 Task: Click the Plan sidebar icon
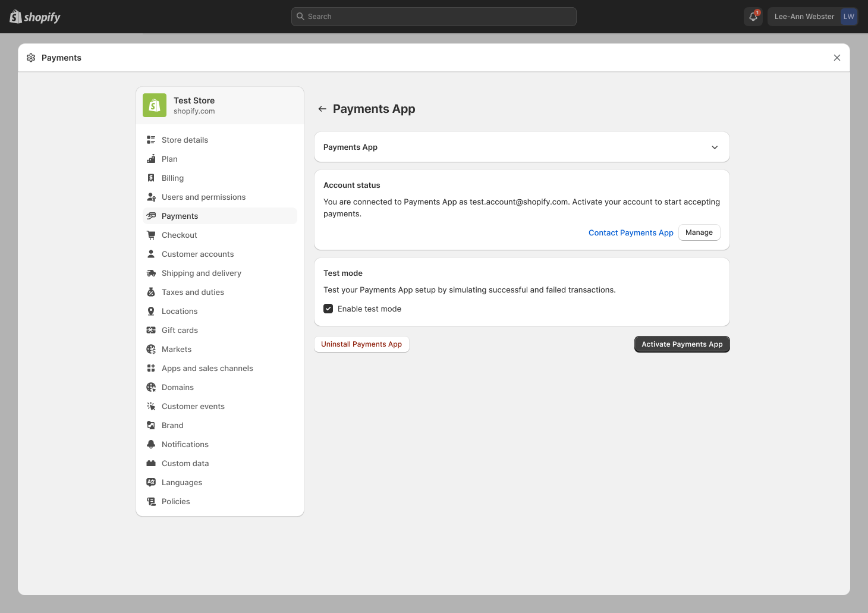pyautogui.click(x=151, y=159)
